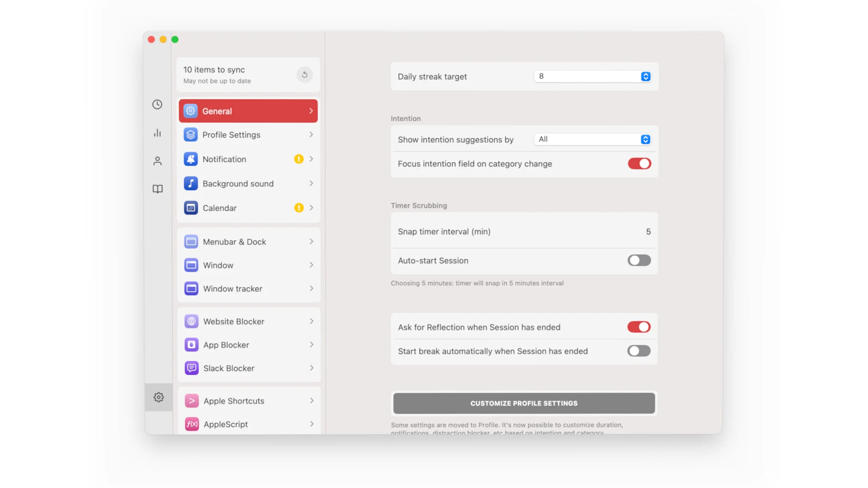The image size is (868, 488).
Task: Disable focus intention field on category change
Action: (639, 164)
